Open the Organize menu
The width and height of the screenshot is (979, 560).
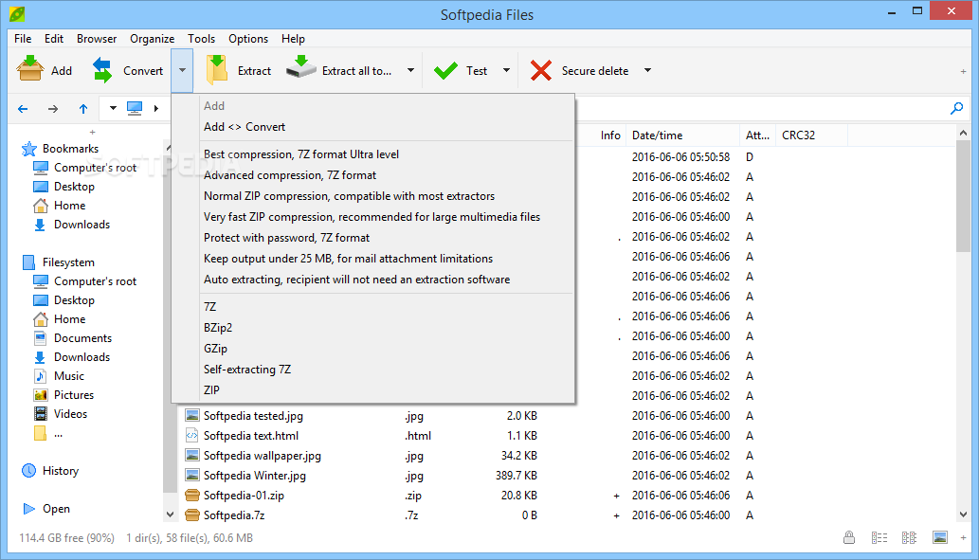153,39
